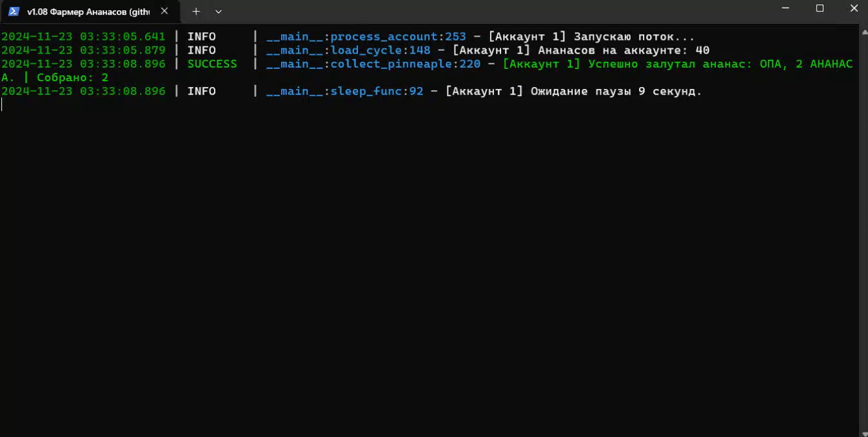Click the vertical scrollbar on the right edge

click(864, 231)
